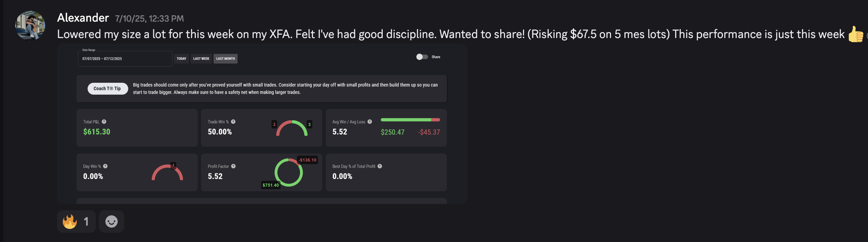The image size is (868, 242).
Task: Click the fire emoji reaction
Action: pyautogui.click(x=76, y=221)
